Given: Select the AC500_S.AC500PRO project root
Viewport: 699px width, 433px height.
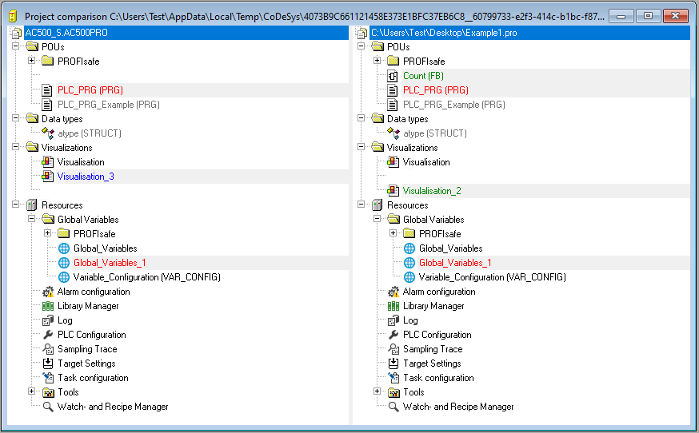Looking at the screenshot, I should coord(59,33).
